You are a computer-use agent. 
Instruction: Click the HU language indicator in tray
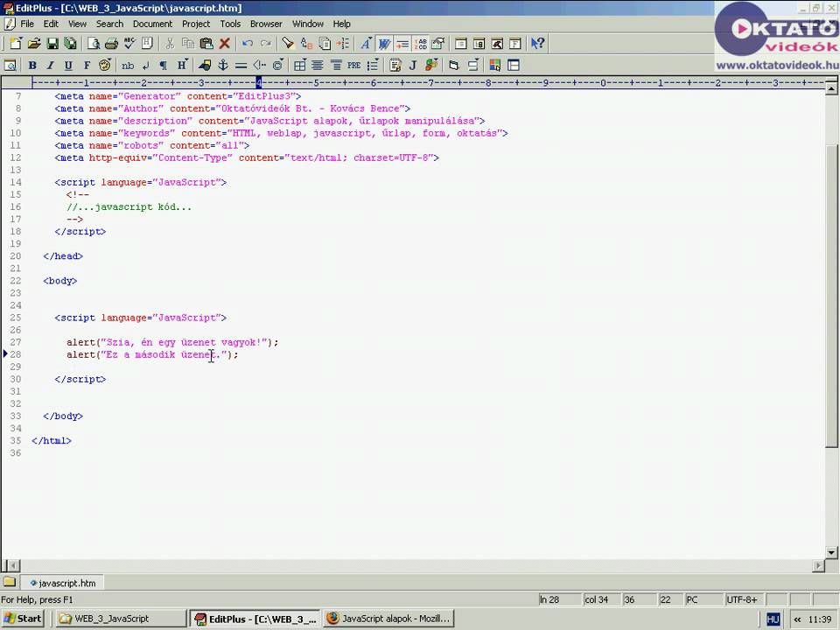(773, 619)
